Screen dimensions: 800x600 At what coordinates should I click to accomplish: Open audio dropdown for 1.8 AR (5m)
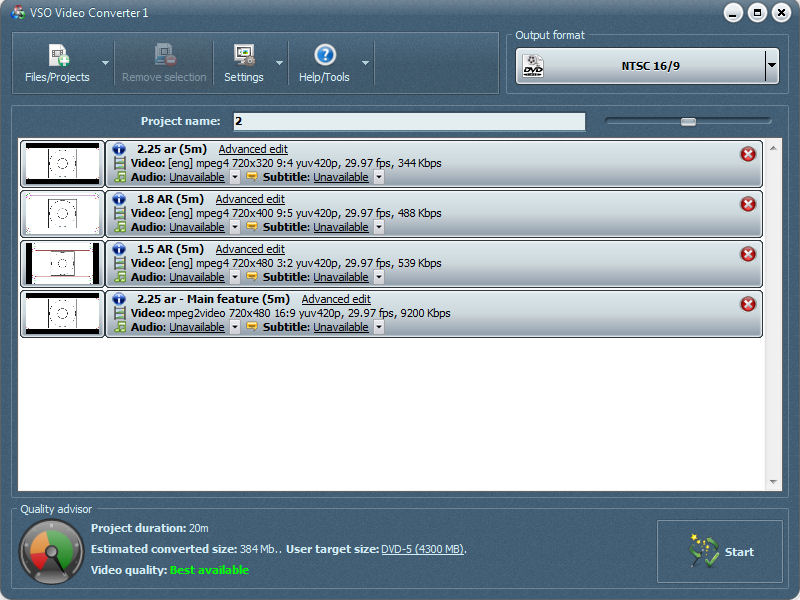235,227
